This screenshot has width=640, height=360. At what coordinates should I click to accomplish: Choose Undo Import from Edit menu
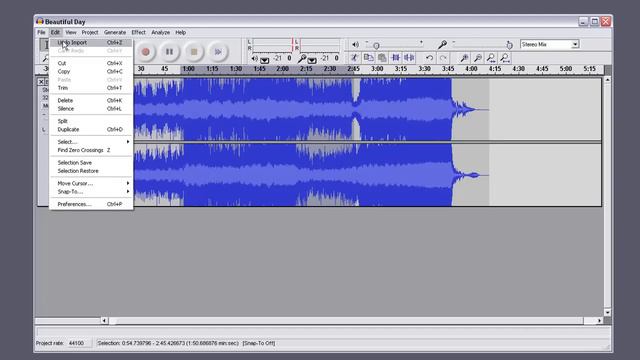pyautogui.click(x=91, y=42)
